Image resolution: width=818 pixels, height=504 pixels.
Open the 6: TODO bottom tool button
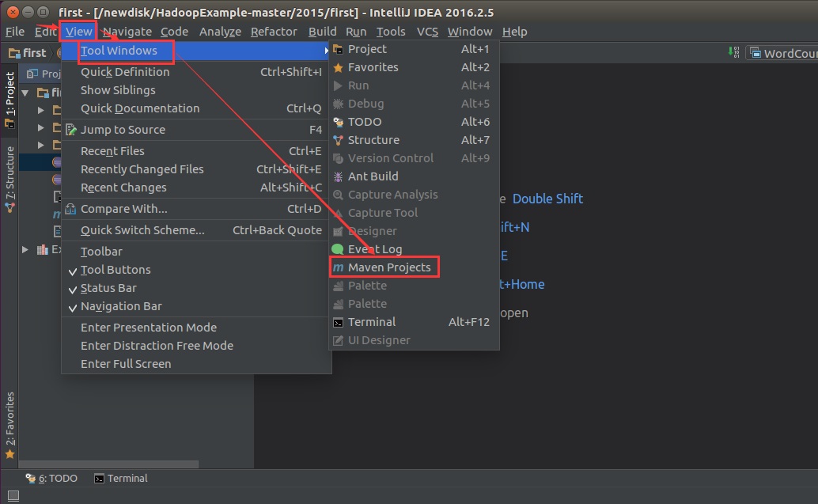coord(52,478)
